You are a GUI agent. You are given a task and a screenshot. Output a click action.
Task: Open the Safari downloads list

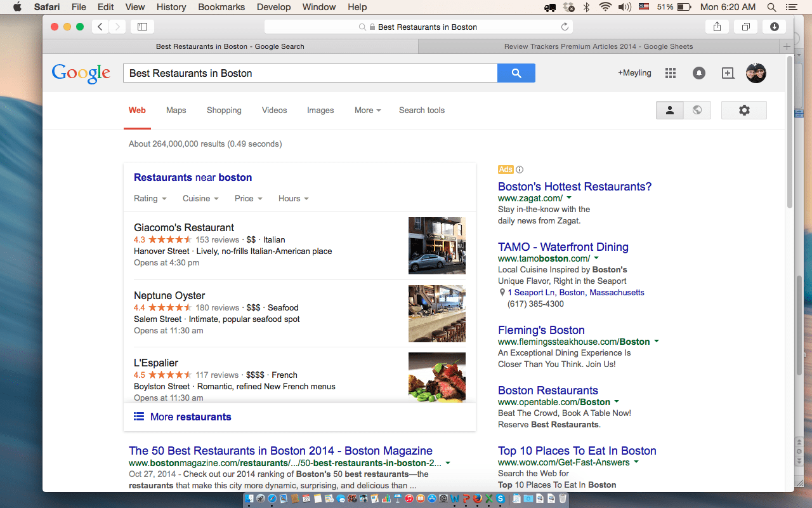click(x=775, y=27)
